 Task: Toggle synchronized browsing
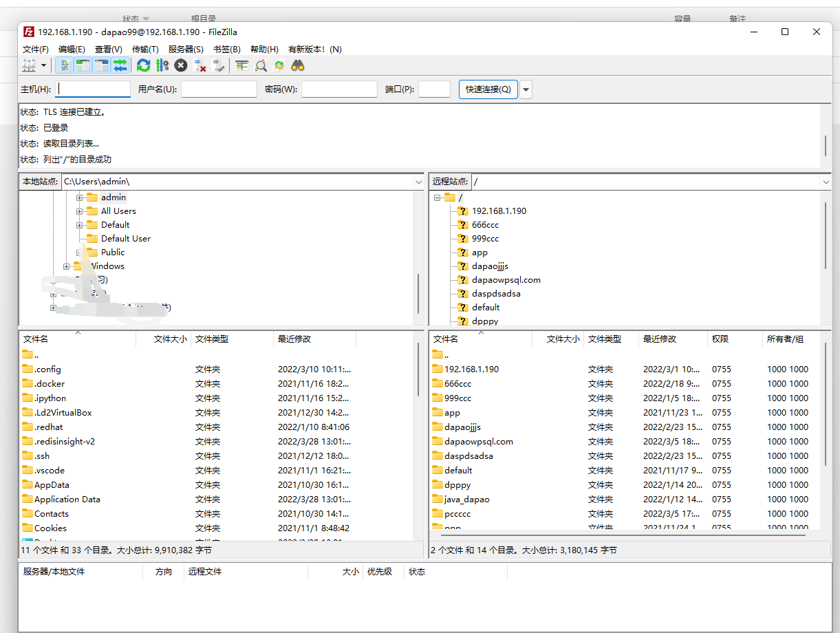(279, 65)
